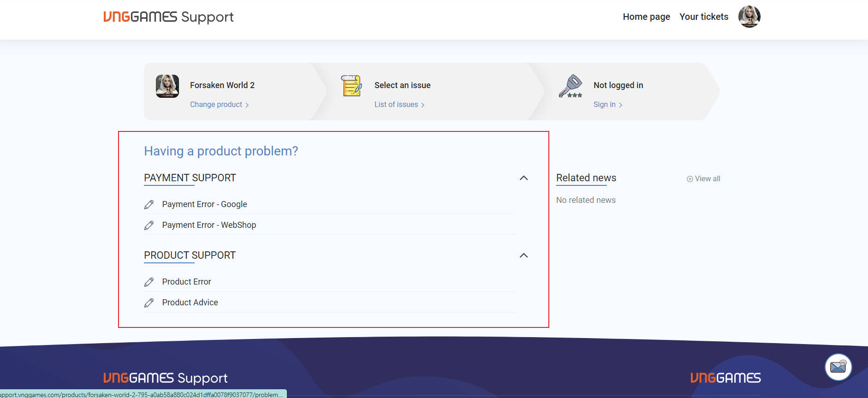Click the yellow notepad issue icon
868x398 pixels.
[351, 86]
